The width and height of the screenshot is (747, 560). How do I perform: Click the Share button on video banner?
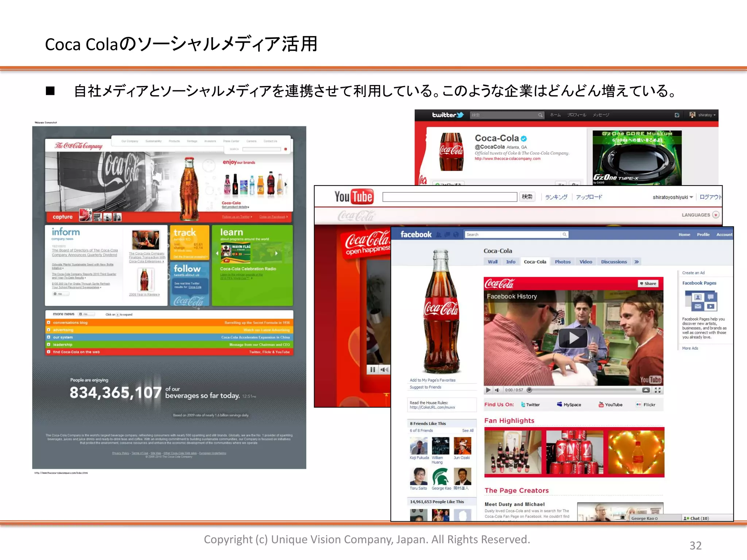tap(648, 284)
